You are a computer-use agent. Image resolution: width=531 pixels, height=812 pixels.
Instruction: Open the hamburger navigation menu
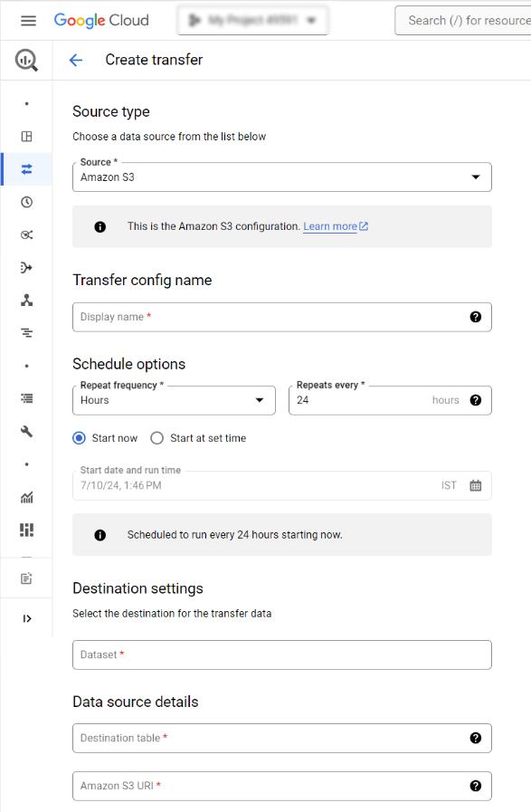click(x=28, y=20)
